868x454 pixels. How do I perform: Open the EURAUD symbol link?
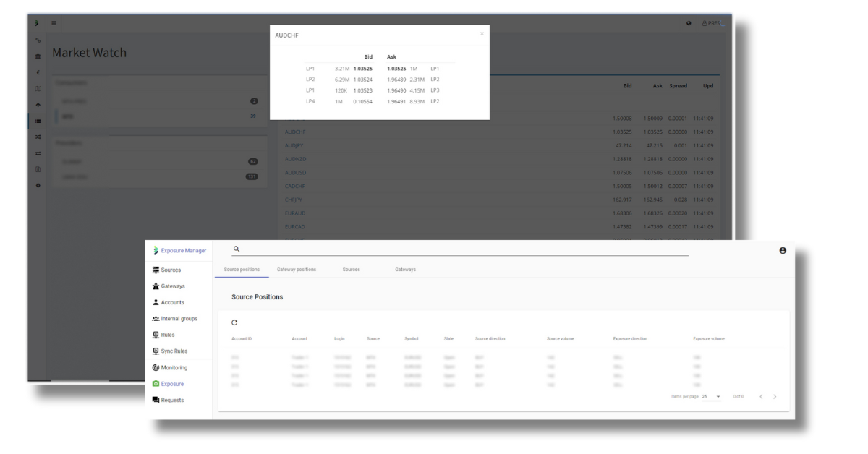[296, 213]
